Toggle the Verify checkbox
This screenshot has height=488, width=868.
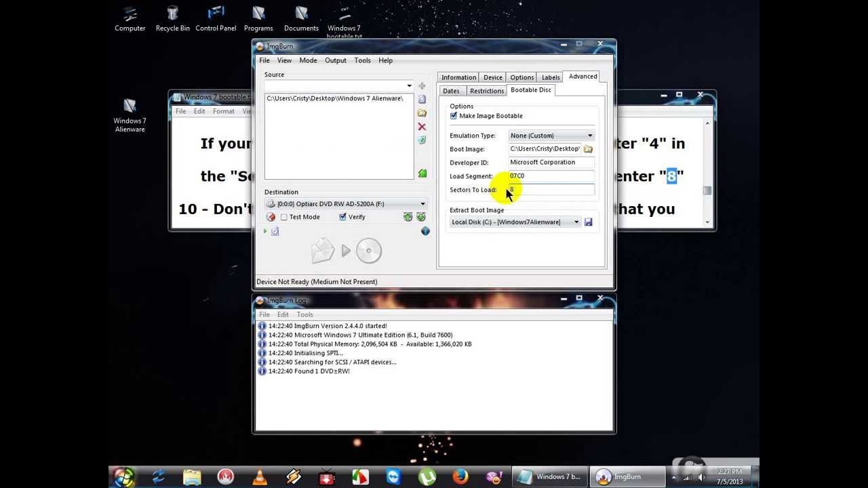click(342, 217)
